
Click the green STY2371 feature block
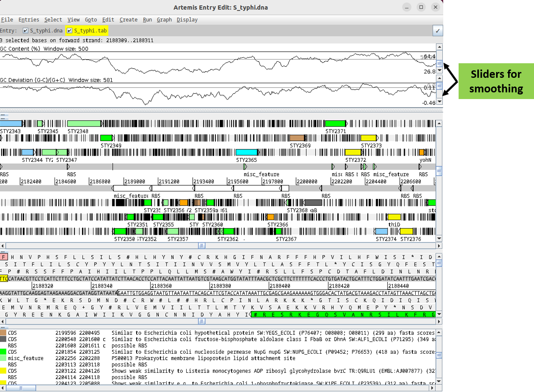click(x=335, y=124)
